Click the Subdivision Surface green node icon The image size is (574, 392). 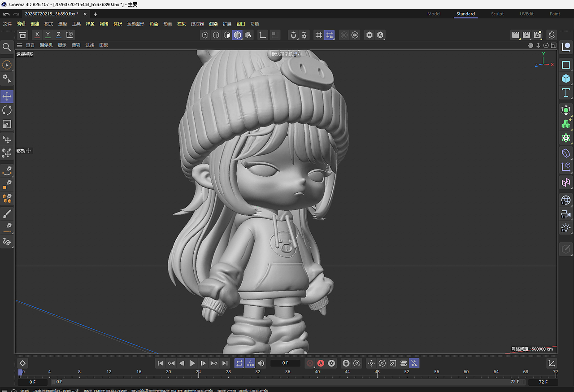point(566,110)
